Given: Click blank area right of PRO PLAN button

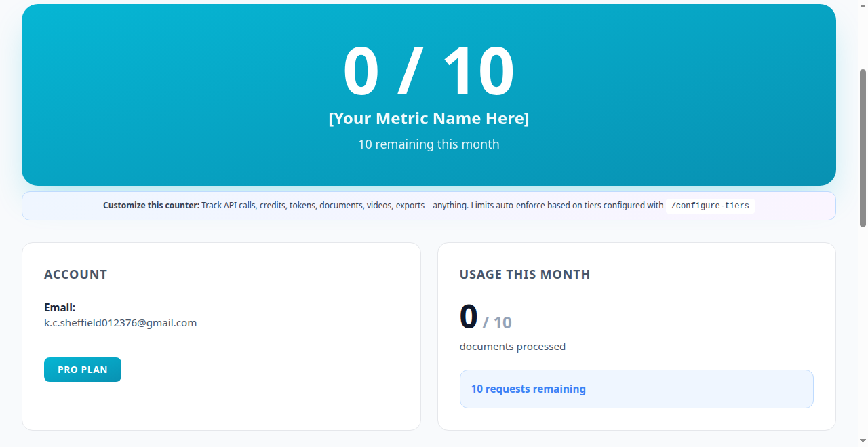Looking at the screenshot, I should (271, 370).
